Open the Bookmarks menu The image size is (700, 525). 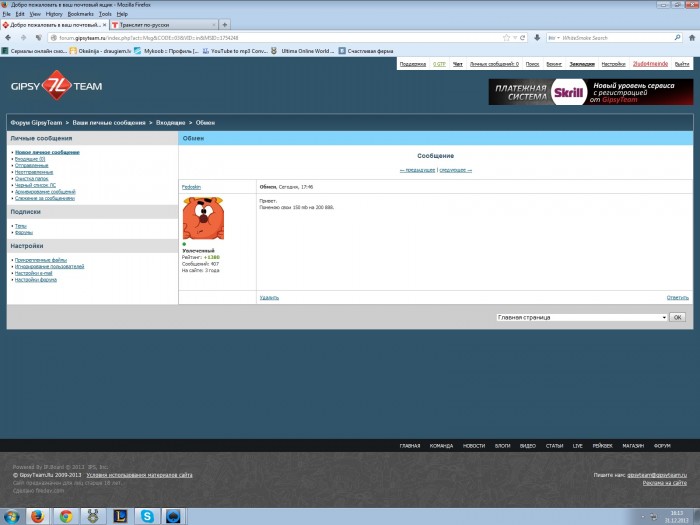pos(80,14)
